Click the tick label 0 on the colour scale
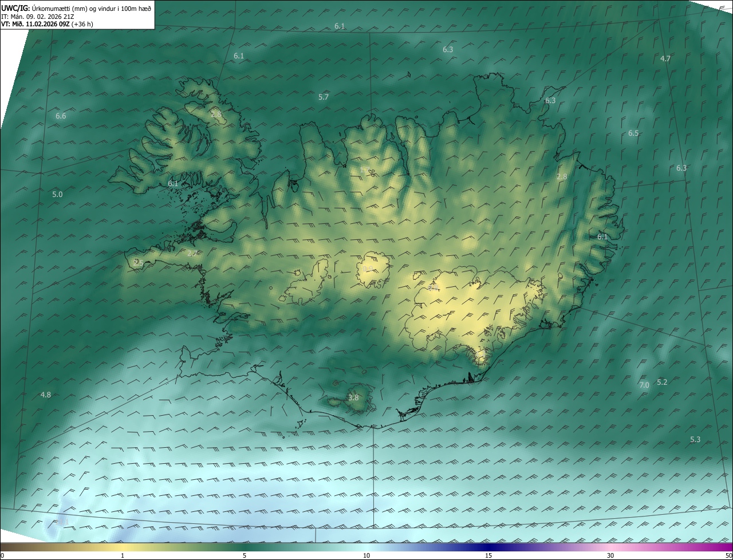733x560 pixels. pyautogui.click(x=2, y=555)
